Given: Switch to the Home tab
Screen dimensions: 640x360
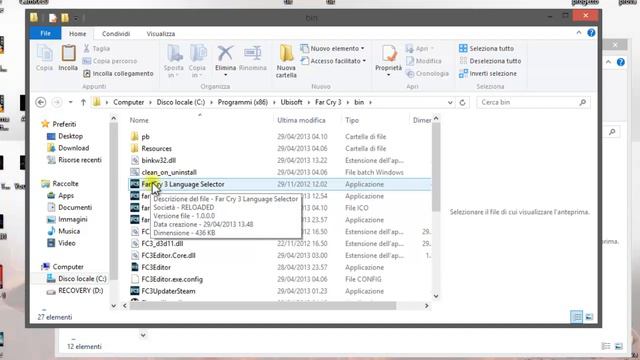Looking at the screenshot, I should click(x=78, y=34).
